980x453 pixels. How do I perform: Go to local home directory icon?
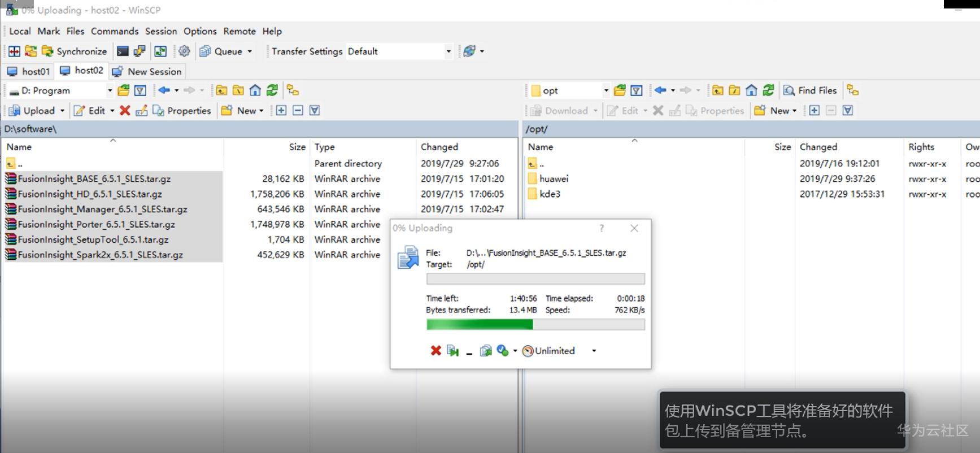pos(255,90)
